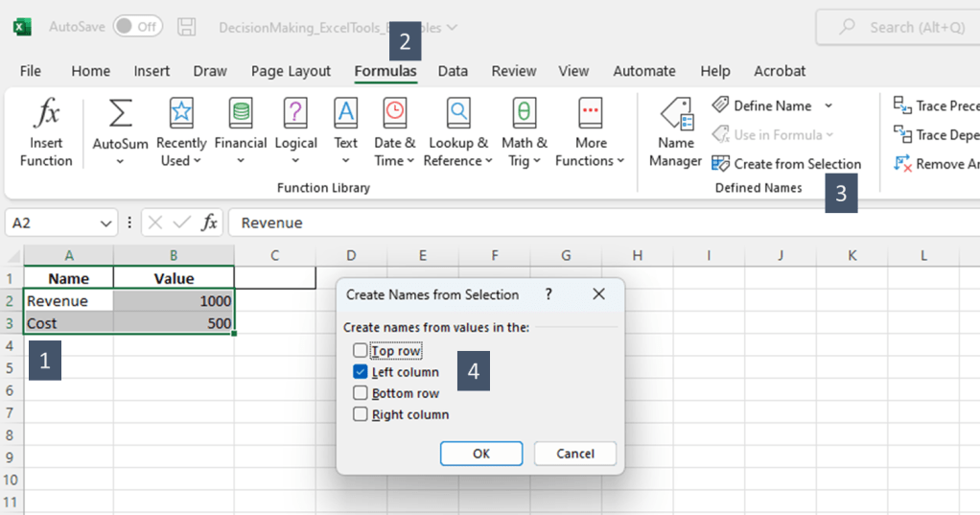Open the Financial functions library
The image size is (980, 515).
240,132
